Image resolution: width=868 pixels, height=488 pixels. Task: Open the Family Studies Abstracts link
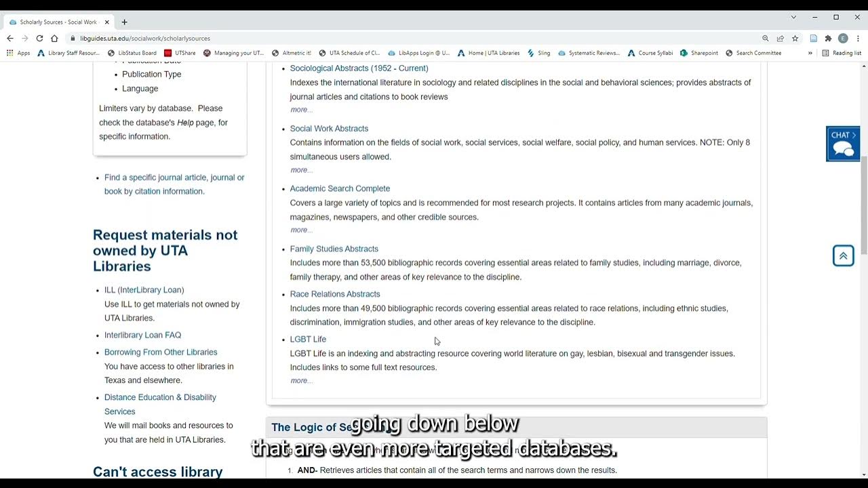coord(334,249)
